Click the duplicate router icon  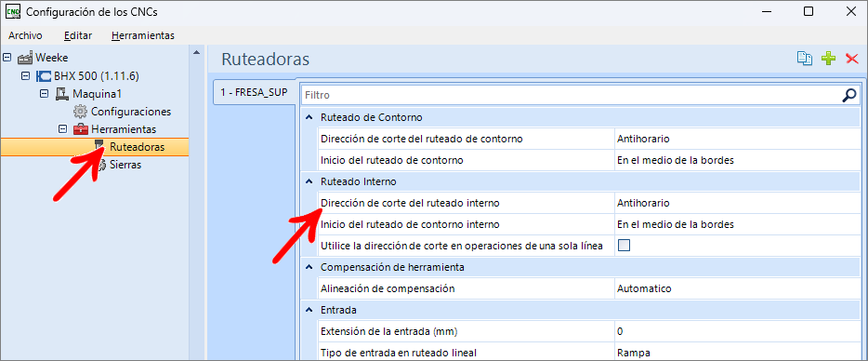point(804,59)
